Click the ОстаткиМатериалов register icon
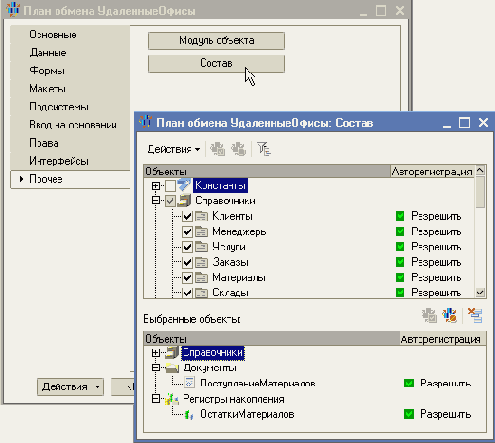495x443 pixels. (189, 415)
